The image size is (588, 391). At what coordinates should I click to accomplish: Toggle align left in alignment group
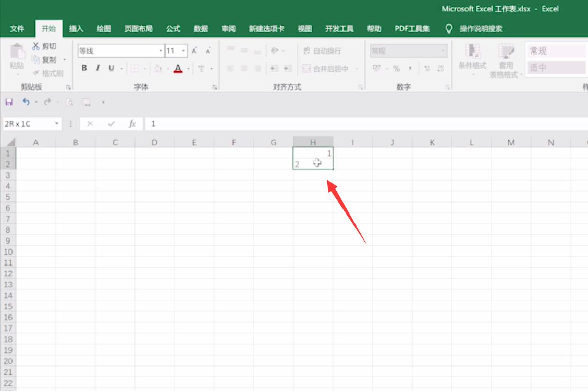point(230,68)
